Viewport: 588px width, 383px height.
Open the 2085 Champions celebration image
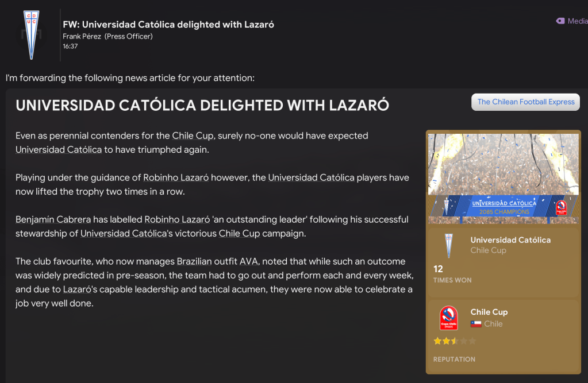pyautogui.click(x=503, y=178)
